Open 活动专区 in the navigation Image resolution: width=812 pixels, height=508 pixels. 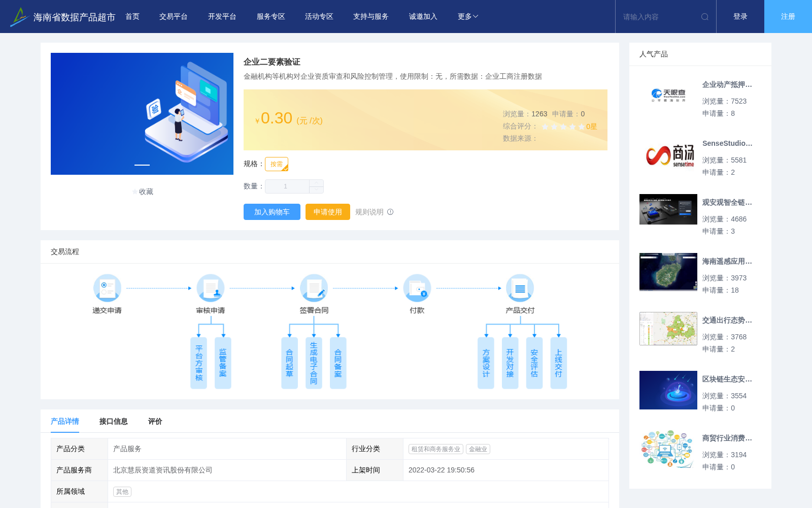click(x=319, y=17)
